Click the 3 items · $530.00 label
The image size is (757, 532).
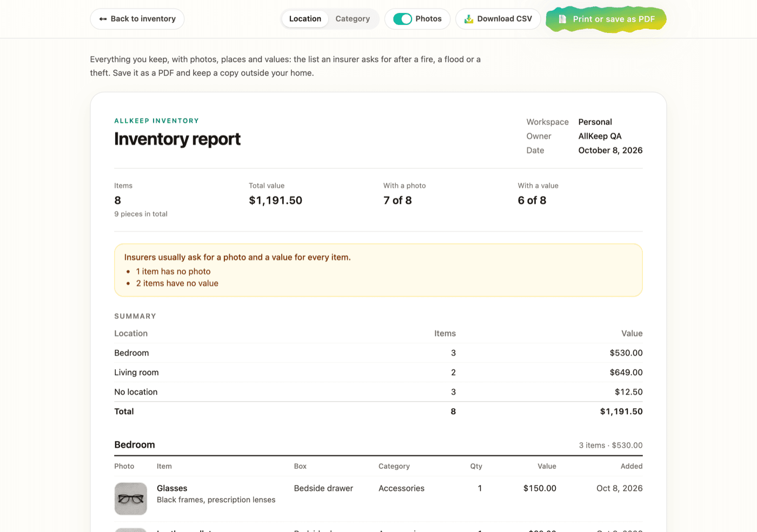(x=610, y=445)
